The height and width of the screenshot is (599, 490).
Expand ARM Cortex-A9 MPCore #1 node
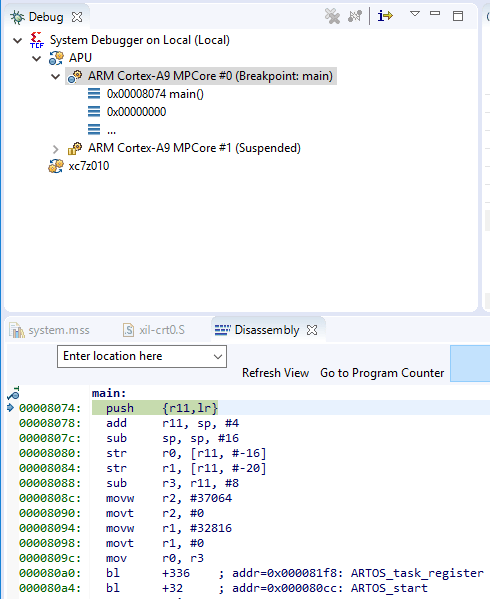pos(56,149)
